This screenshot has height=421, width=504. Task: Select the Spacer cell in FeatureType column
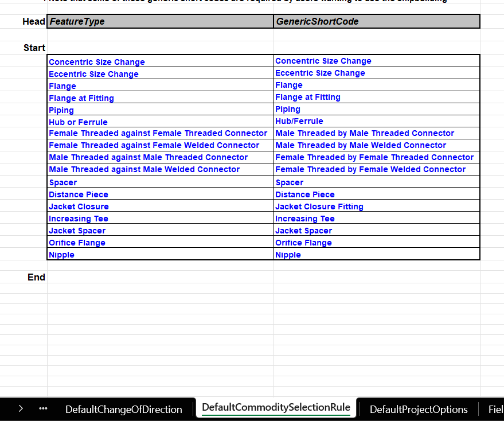point(161,181)
